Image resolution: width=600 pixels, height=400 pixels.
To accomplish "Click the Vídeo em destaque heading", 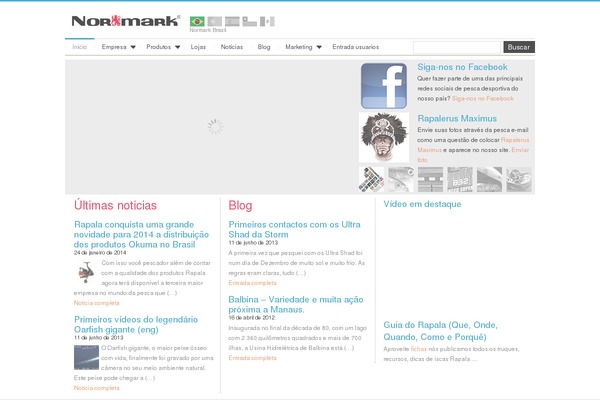I will click(x=422, y=204).
